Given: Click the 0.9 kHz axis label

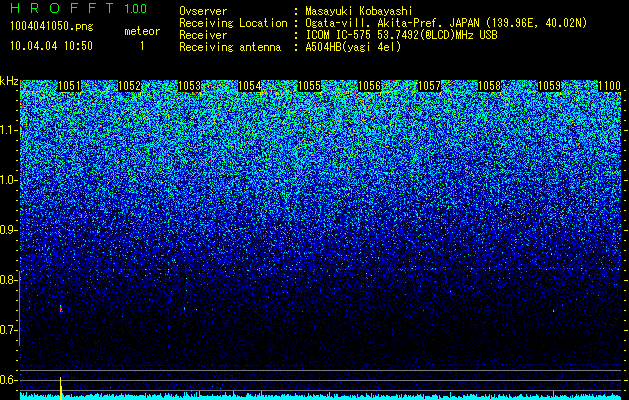Looking at the screenshot, I should pos(8,230).
